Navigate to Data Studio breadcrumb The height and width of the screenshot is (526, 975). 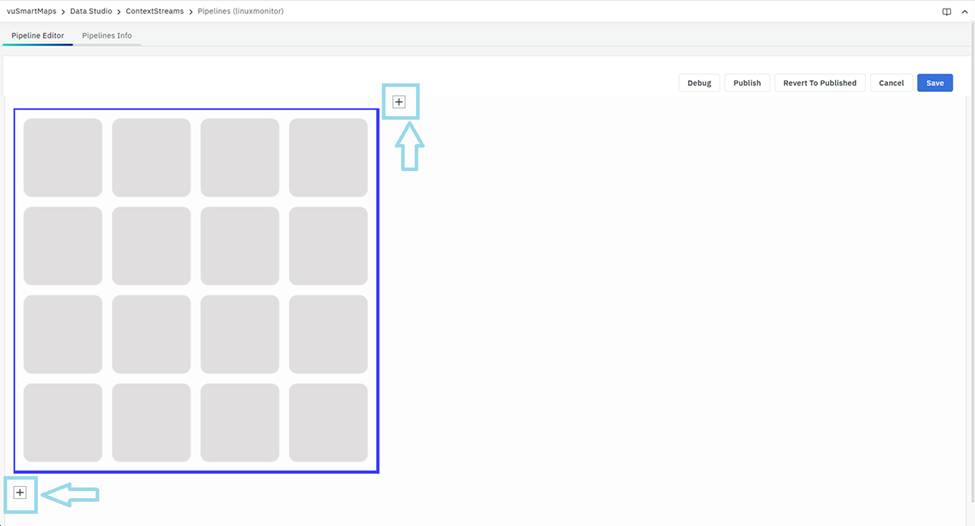92,11
